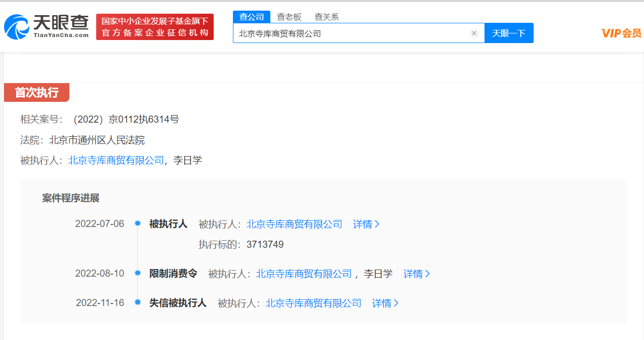Screen dimensions: 644x340
Task: Select the date 2022-08-10
Action: click(100, 273)
